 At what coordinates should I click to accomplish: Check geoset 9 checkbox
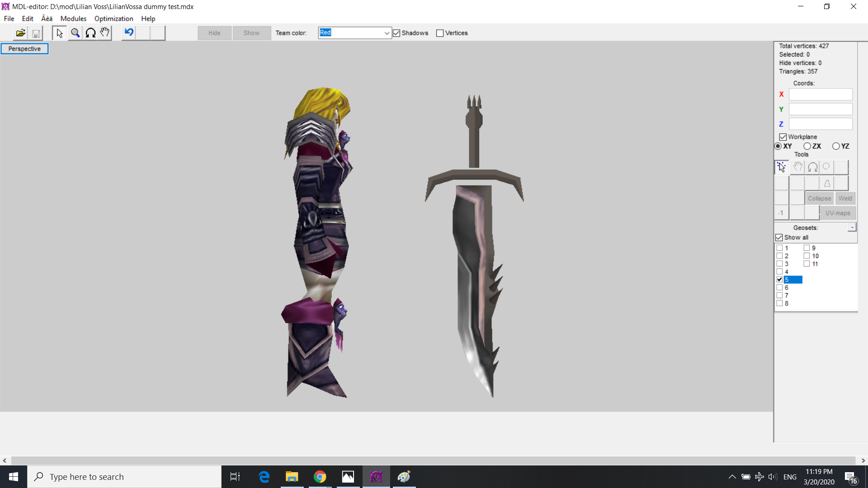coord(807,248)
